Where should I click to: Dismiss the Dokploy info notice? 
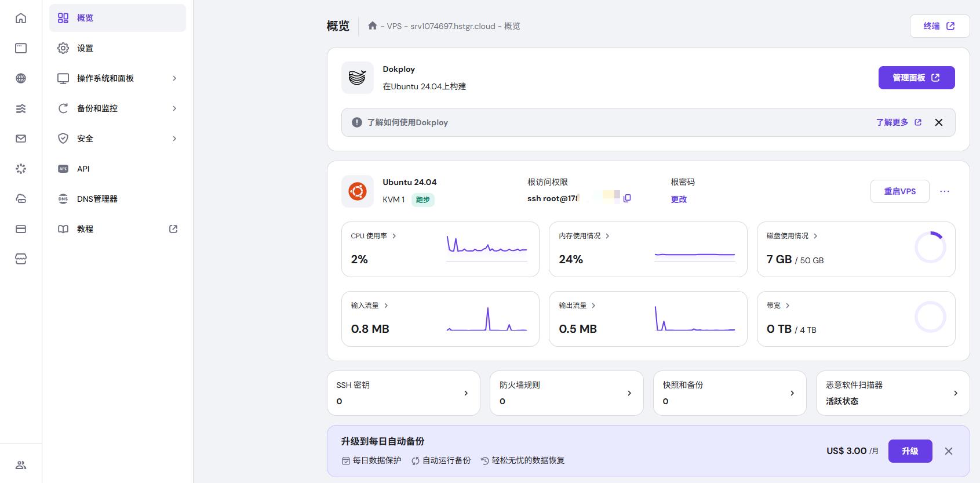click(938, 122)
